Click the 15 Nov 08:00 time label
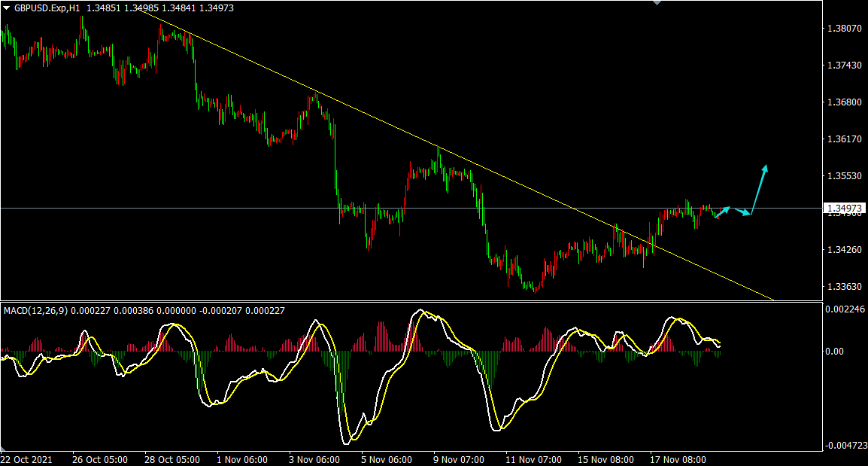This screenshot has height=466, width=868. click(x=605, y=460)
